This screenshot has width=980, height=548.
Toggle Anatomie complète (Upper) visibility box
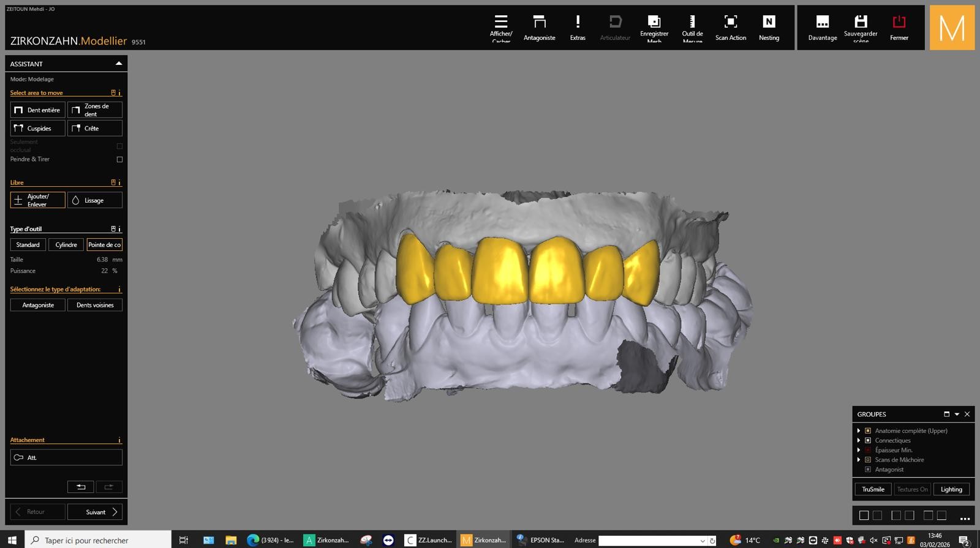(x=868, y=431)
